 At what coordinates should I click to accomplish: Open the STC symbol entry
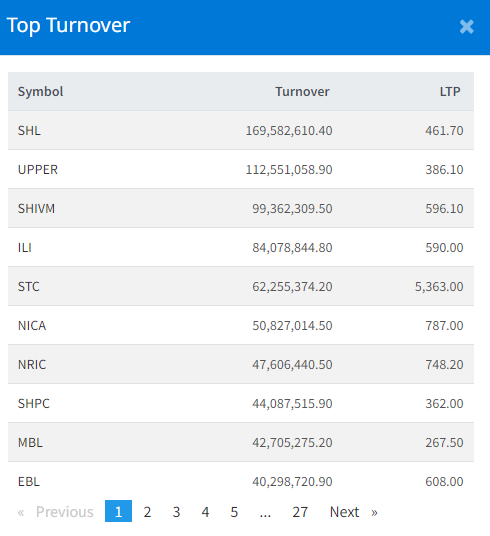coord(29,286)
